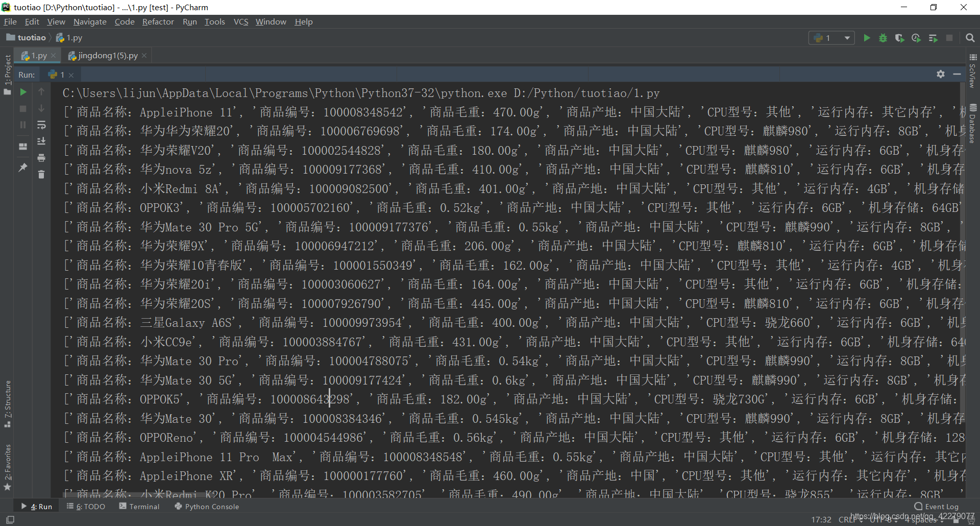Open the Z: Structure side tool window
Image resolution: width=980 pixels, height=526 pixels.
tap(7, 403)
